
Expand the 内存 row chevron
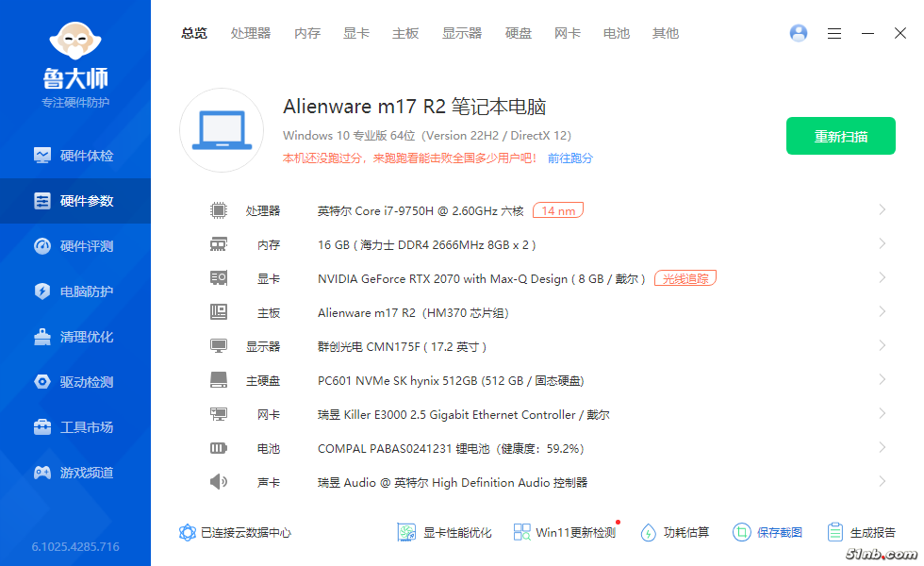point(883,243)
